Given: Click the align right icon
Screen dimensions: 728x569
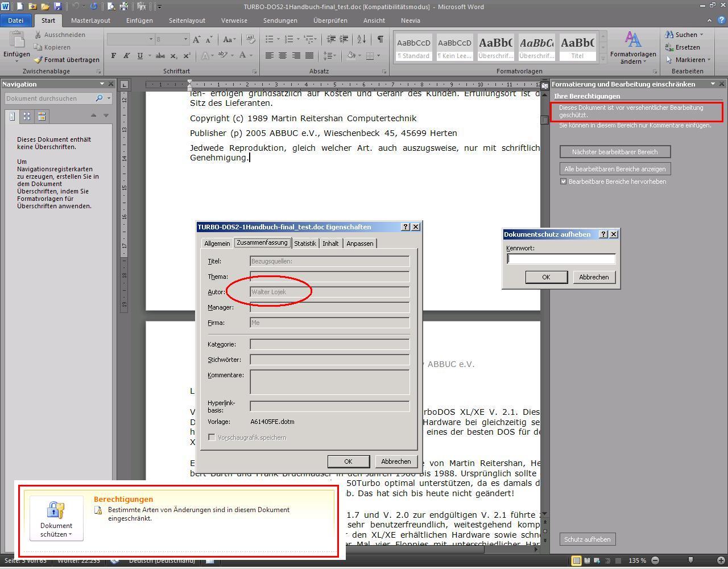Looking at the screenshot, I should click(x=296, y=56).
